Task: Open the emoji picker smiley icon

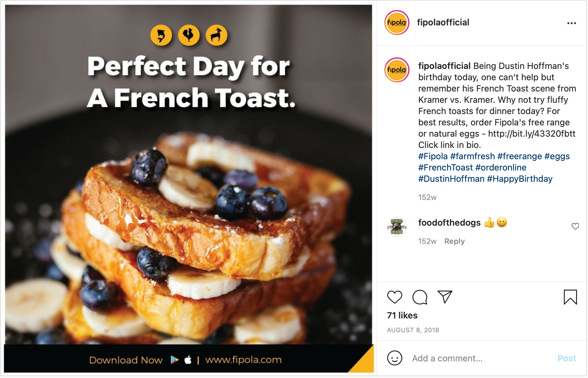Action: pyautogui.click(x=394, y=358)
